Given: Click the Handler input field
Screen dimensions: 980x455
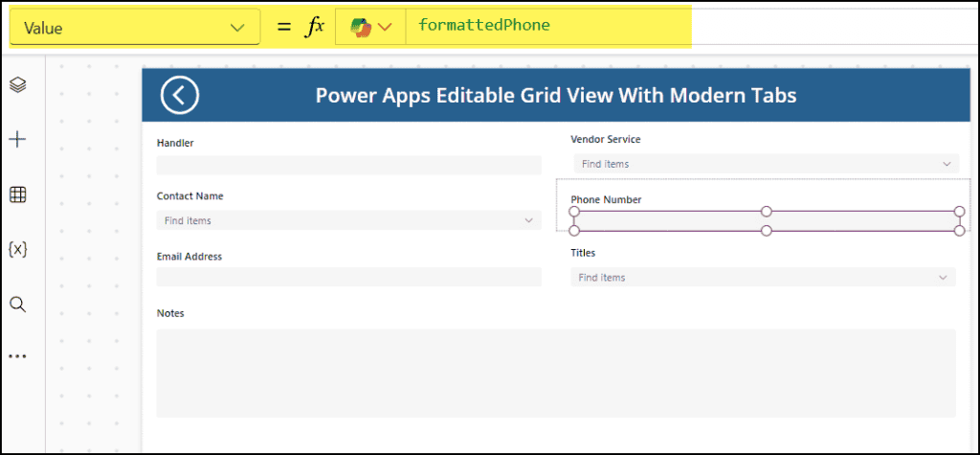Looking at the screenshot, I should (x=348, y=165).
